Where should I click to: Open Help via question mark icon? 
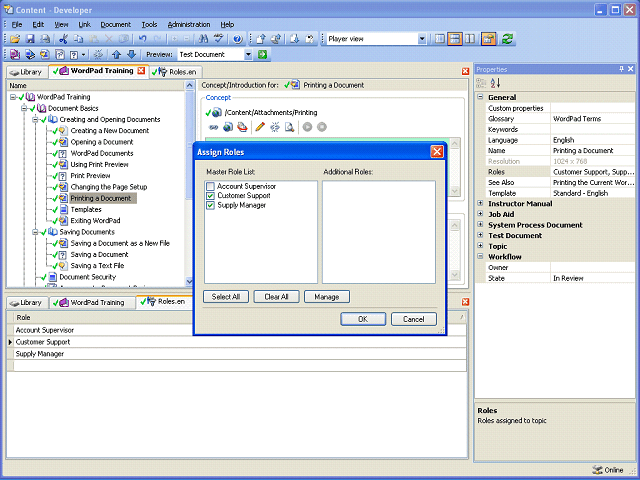[x=238, y=39]
